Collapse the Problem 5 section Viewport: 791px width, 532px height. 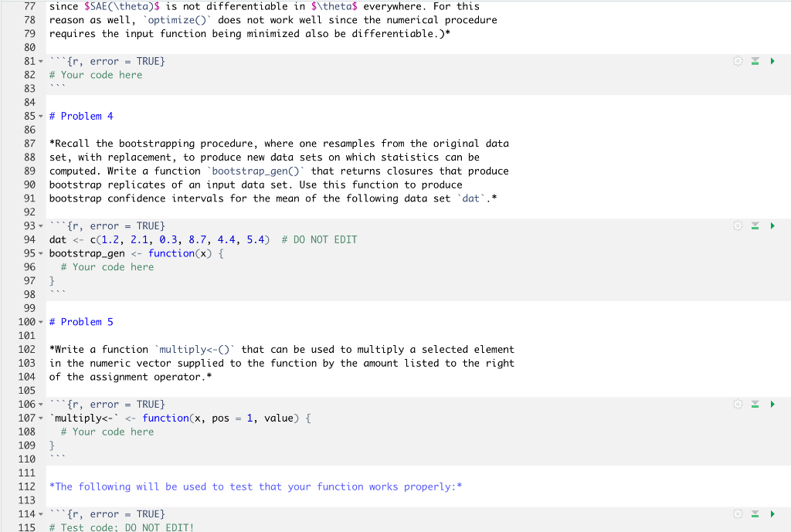pos(40,322)
